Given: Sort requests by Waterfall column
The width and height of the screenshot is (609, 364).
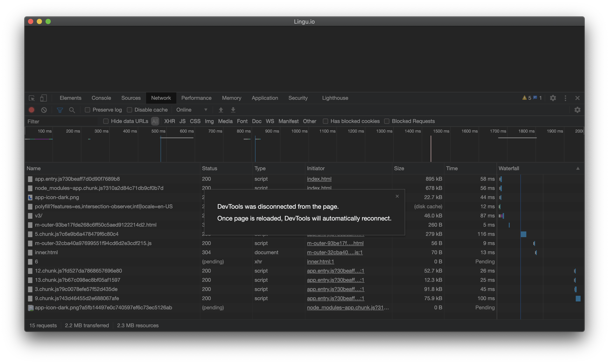Looking at the screenshot, I should 509,168.
